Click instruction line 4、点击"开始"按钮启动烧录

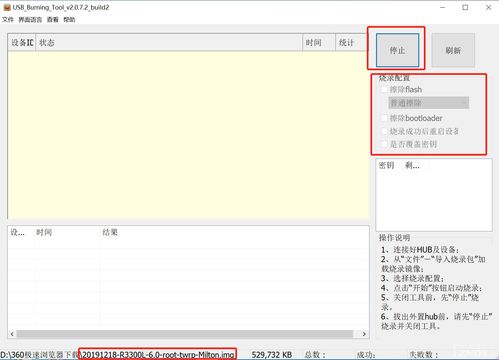pos(431,288)
